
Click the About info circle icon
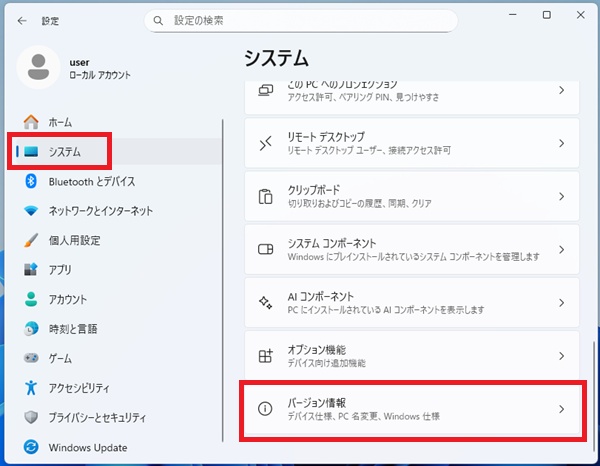click(265, 409)
